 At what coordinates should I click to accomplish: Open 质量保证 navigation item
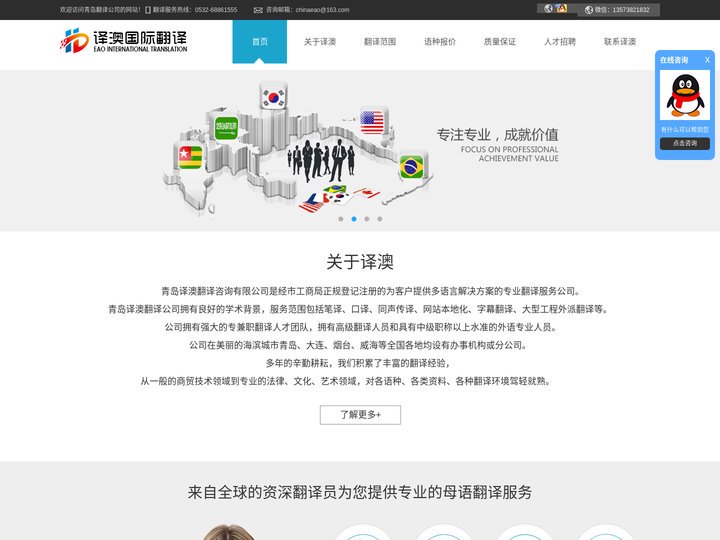(x=500, y=42)
